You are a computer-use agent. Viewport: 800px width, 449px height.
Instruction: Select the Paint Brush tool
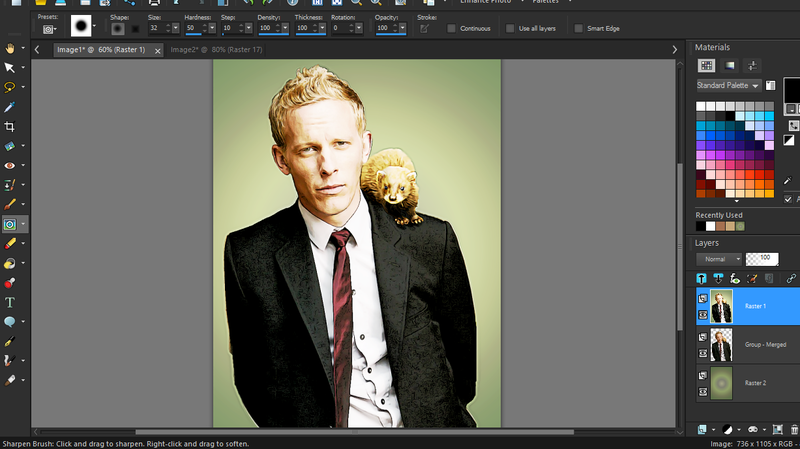pyautogui.click(x=10, y=204)
